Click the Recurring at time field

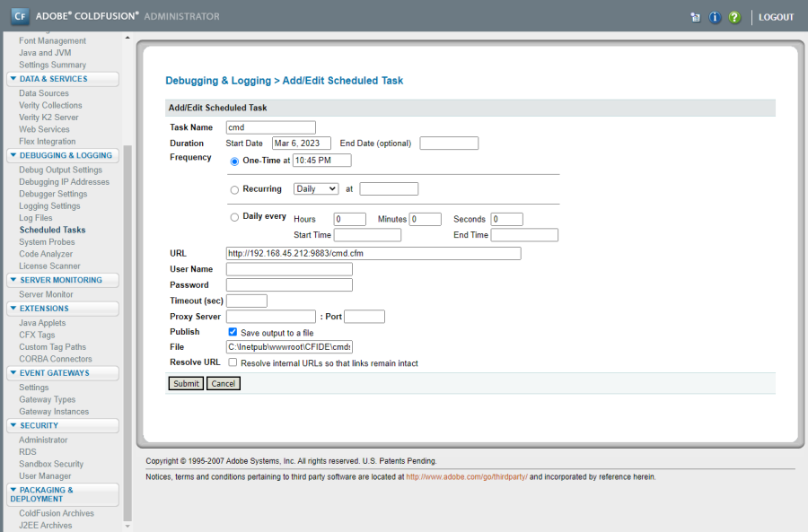click(x=389, y=189)
